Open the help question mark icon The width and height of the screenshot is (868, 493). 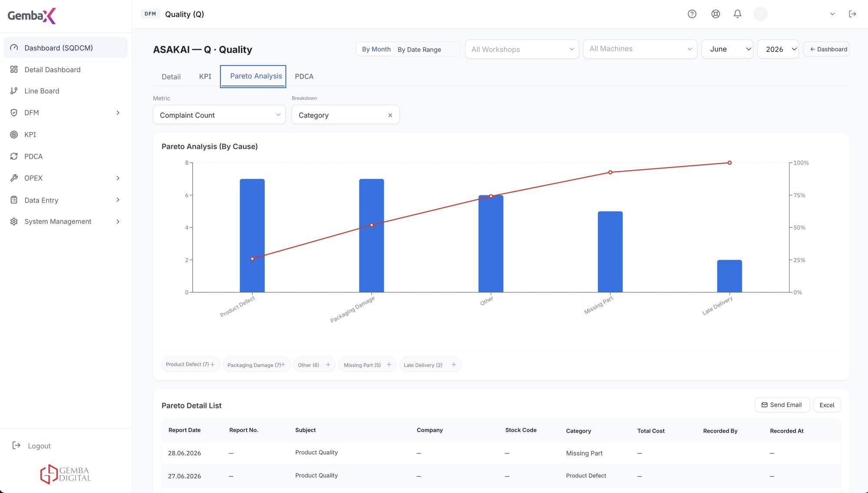692,14
